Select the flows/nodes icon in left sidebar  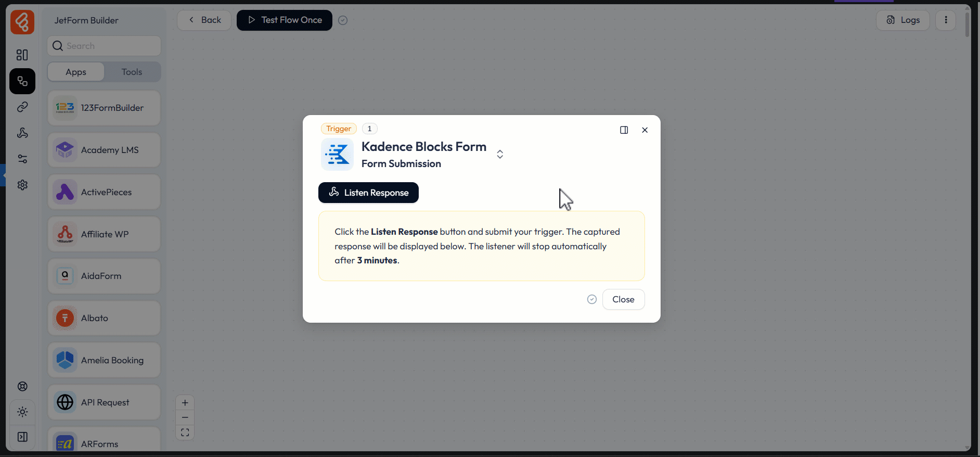click(22, 81)
